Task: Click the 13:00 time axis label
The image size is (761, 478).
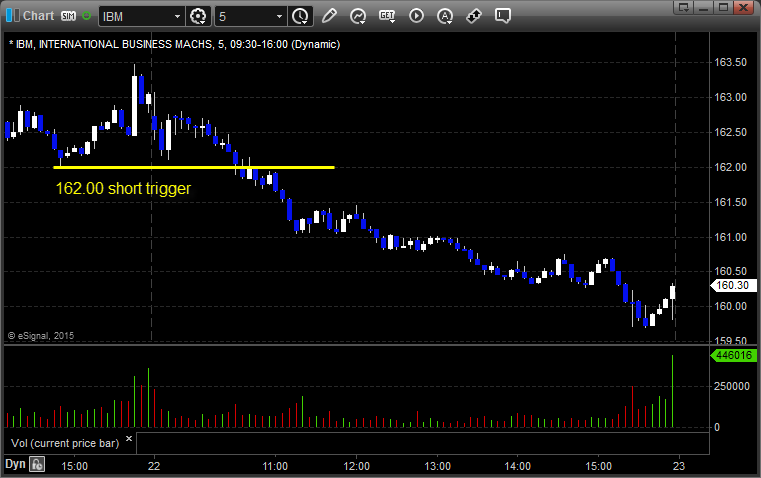Action: click(x=437, y=466)
